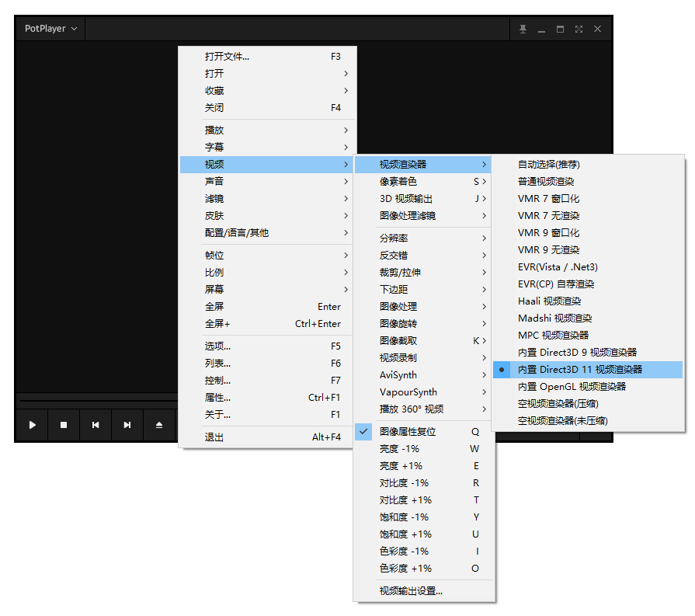Viewport: 695px width, 616px height.
Task: Open 选项... preferences
Action: point(266,346)
